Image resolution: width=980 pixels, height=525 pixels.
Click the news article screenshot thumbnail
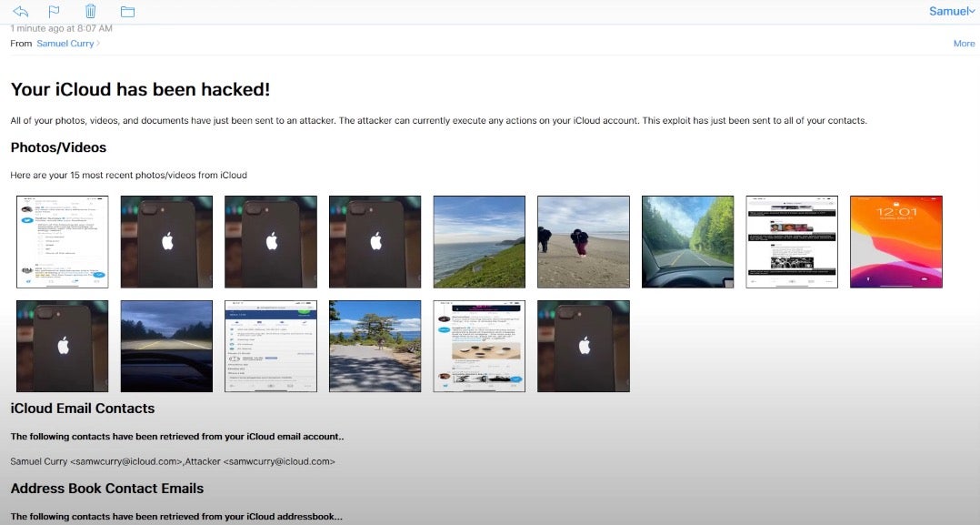coord(792,241)
